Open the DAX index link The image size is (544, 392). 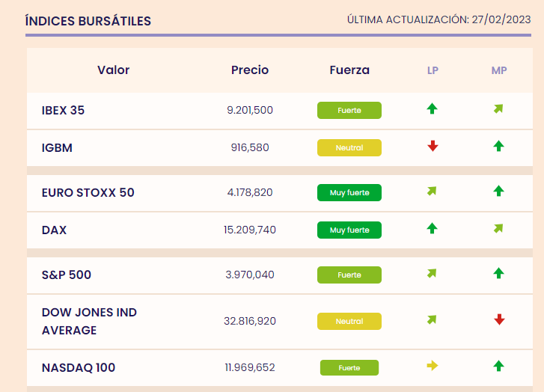click(x=55, y=230)
